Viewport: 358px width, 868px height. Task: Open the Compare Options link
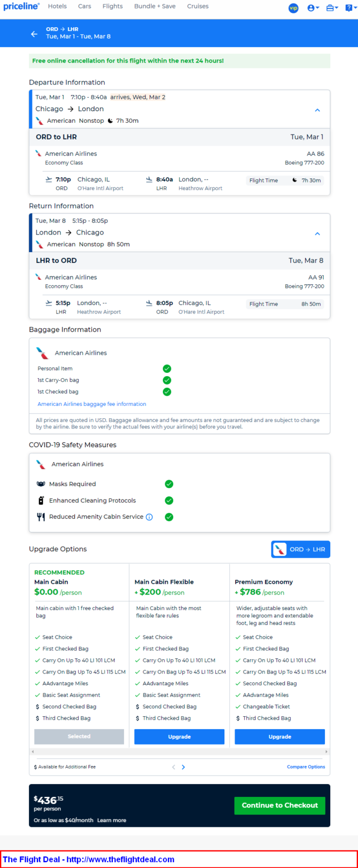(306, 767)
